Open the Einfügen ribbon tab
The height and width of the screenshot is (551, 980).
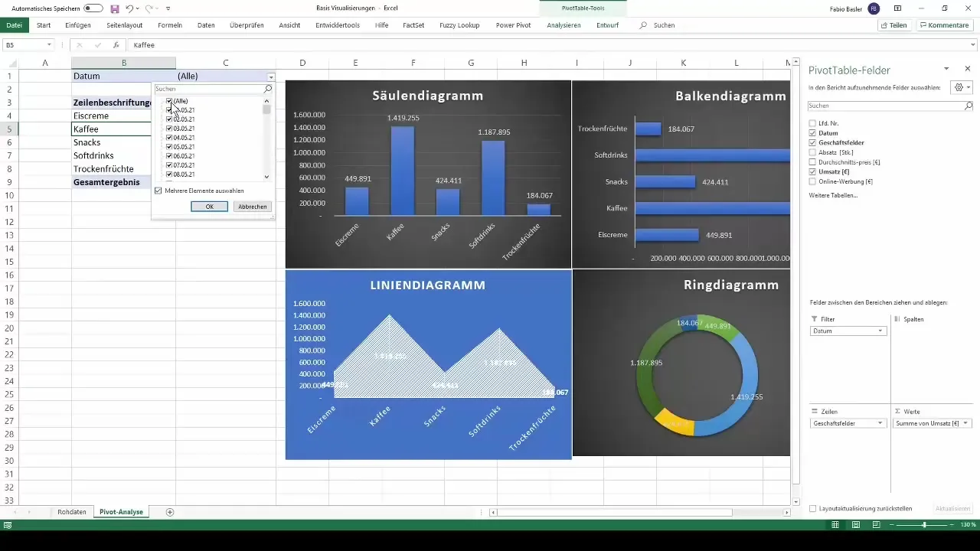point(78,25)
